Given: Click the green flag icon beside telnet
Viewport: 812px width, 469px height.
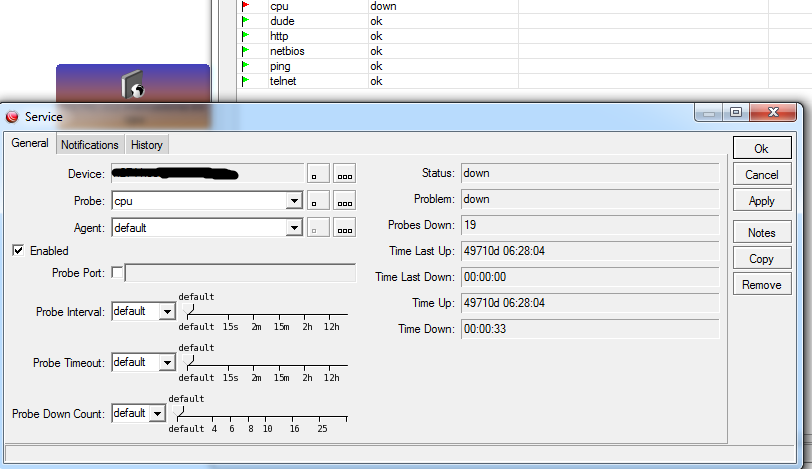Looking at the screenshot, I should (x=246, y=81).
